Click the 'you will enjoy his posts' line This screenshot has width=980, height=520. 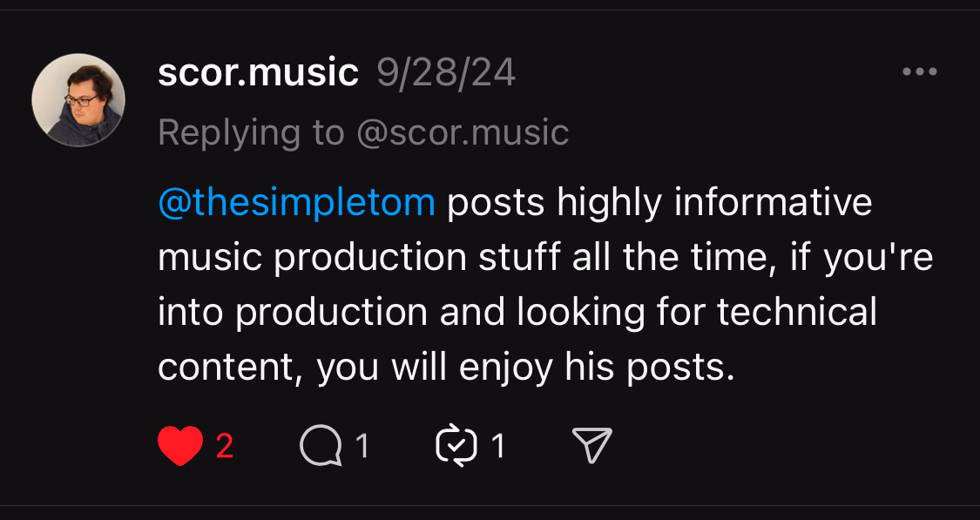521,368
